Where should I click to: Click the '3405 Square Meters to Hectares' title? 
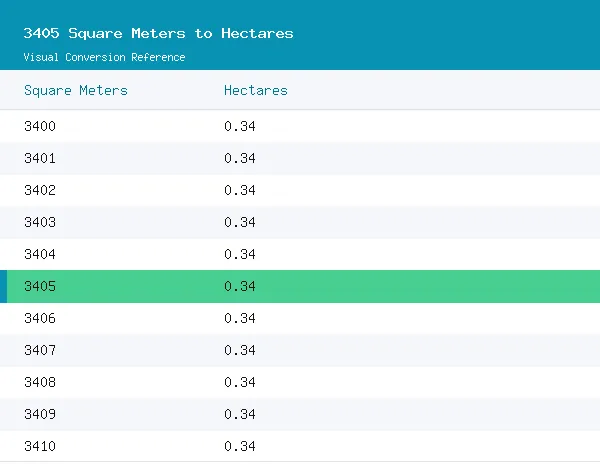[x=158, y=33]
